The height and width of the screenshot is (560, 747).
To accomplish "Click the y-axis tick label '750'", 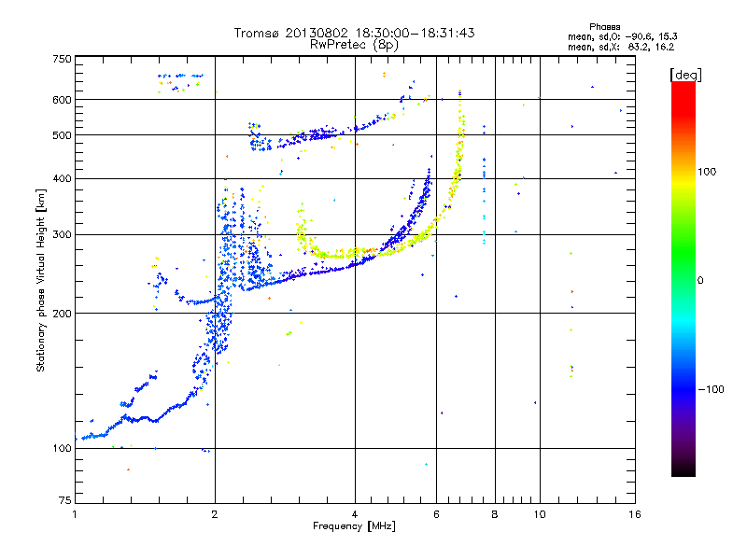I will click(62, 60).
